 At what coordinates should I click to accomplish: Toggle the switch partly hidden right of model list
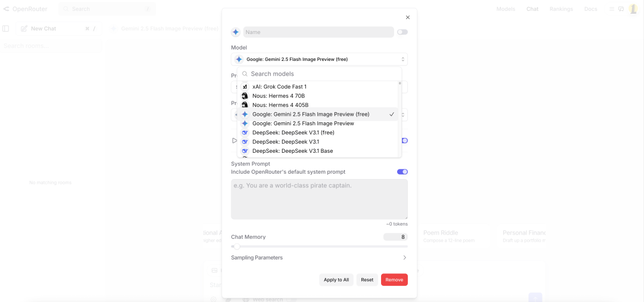[405, 140]
